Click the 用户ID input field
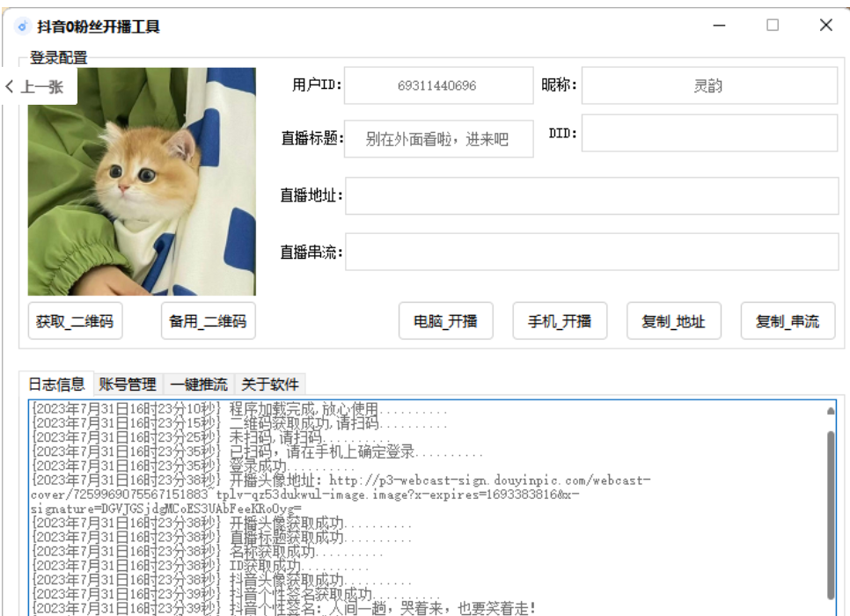 [x=438, y=85]
